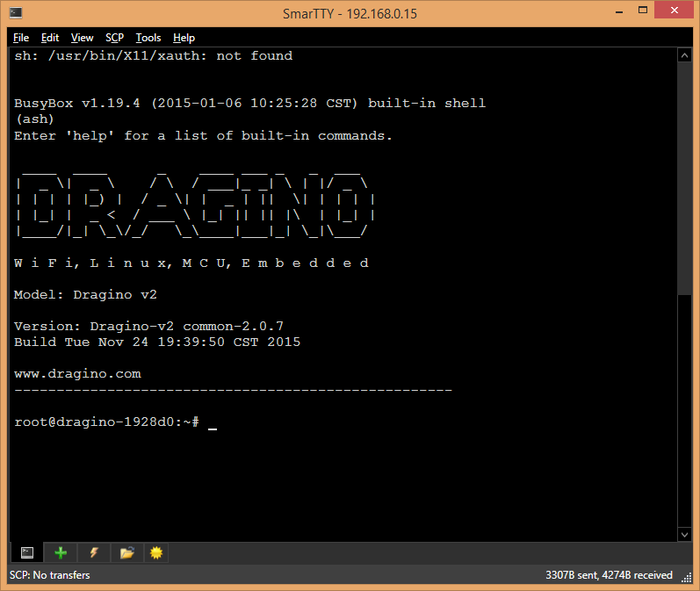The width and height of the screenshot is (700, 591).
Task: Open the Tools menu
Action: pyautogui.click(x=148, y=38)
